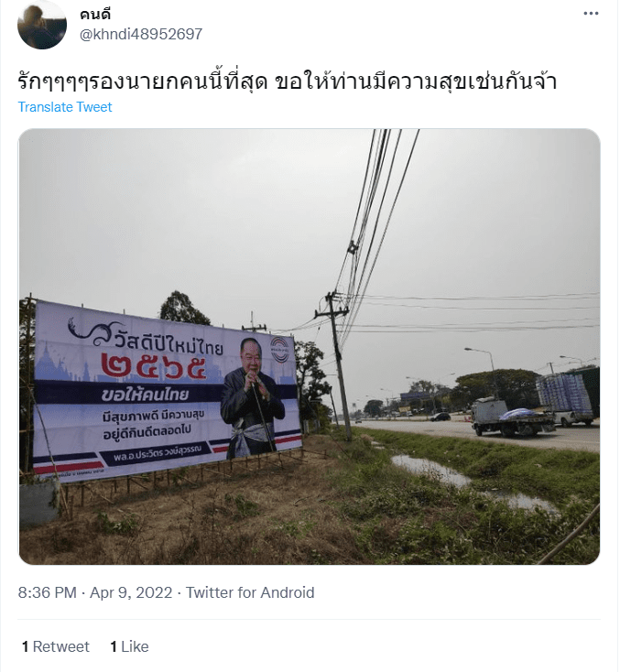620x672 pixels.
Task: Open the tweet's three-dot more options menu
Action: 591,14
